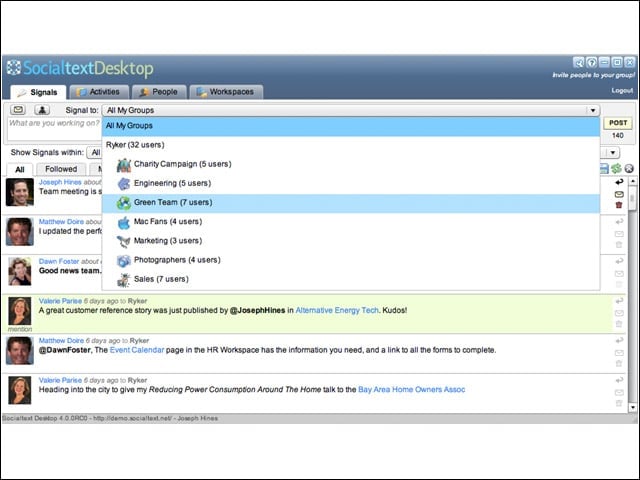Select Mac Fans (4 users) group
This screenshot has width=640, height=480.
[351, 222]
